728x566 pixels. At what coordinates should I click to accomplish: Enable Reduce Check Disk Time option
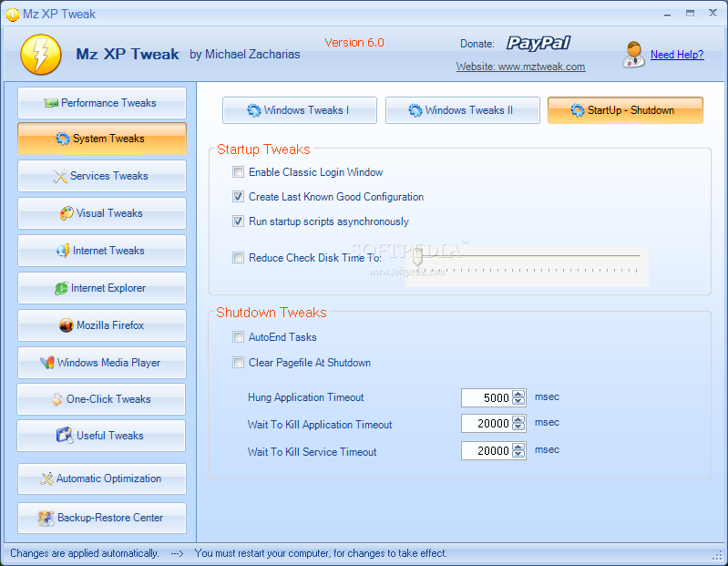(x=238, y=258)
